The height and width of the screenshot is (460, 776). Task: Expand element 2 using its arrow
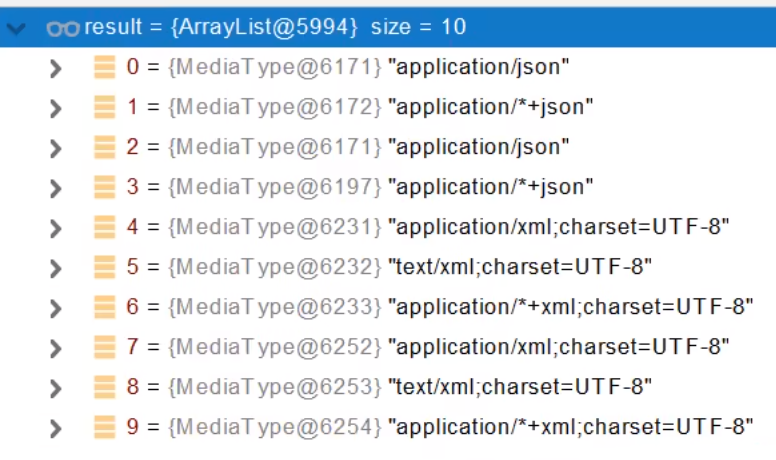coord(55,148)
